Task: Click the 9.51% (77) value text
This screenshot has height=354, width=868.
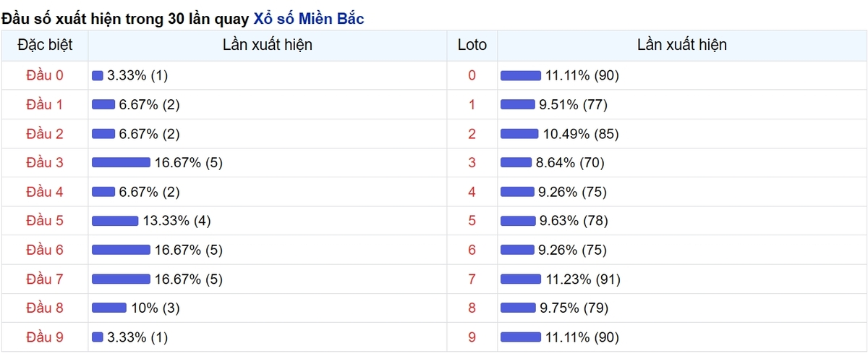Action: (x=573, y=105)
